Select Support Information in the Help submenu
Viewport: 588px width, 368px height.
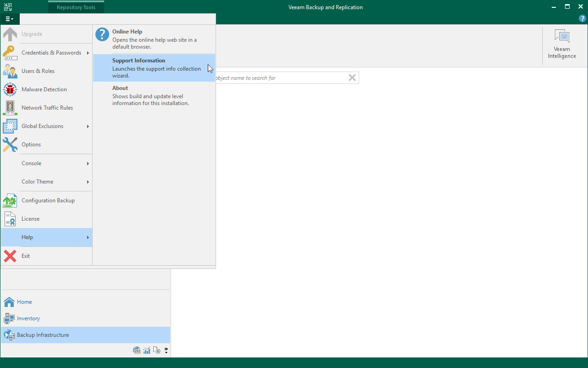click(x=154, y=68)
